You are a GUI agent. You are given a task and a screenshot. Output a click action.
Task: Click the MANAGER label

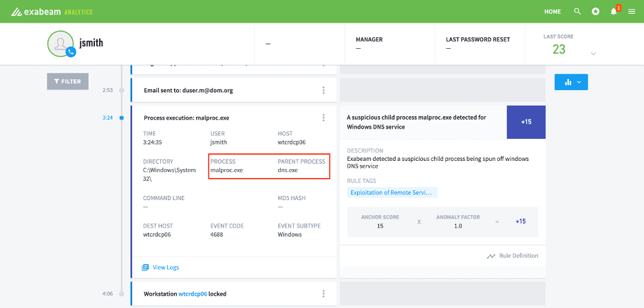coord(369,40)
